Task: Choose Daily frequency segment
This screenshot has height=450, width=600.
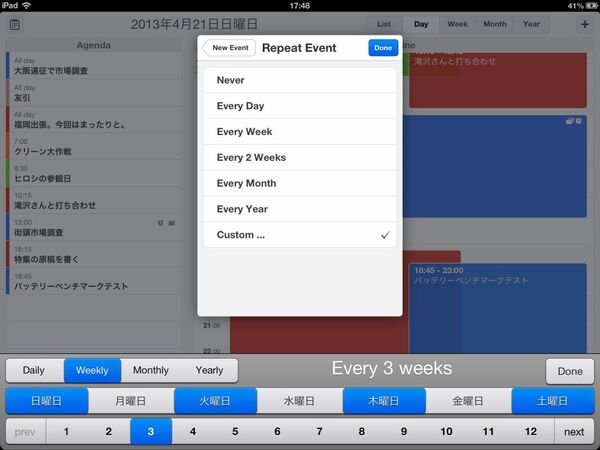Action: click(x=34, y=370)
